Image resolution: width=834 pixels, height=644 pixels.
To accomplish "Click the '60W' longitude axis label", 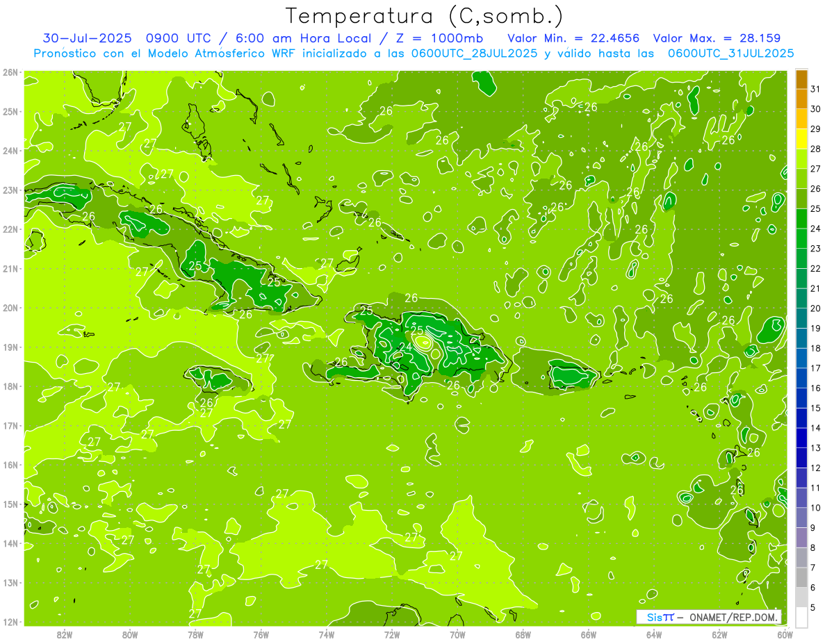I will tap(785, 634).
